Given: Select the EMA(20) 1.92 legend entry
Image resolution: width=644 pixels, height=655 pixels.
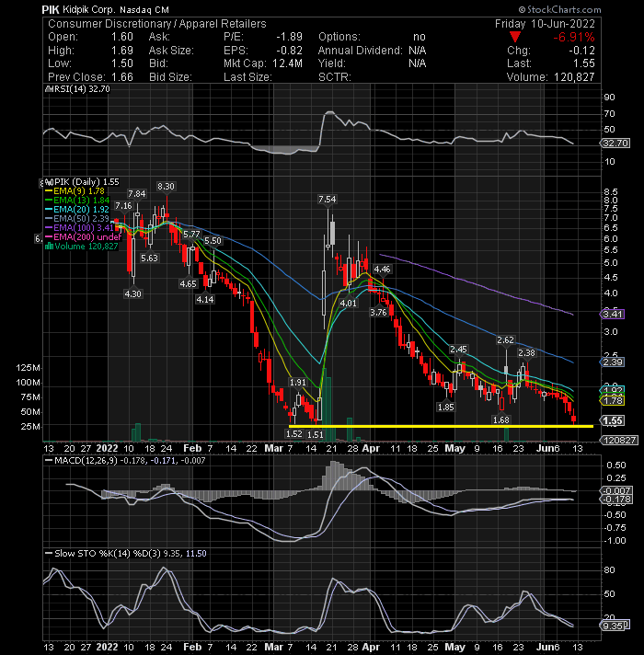Looking at the screenshot, I should click(77, 210).
